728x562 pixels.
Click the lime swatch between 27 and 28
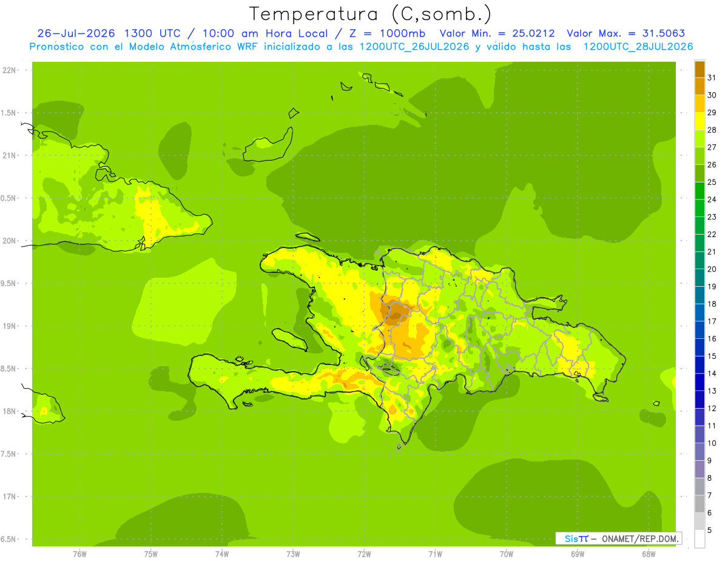click(699, 138)
